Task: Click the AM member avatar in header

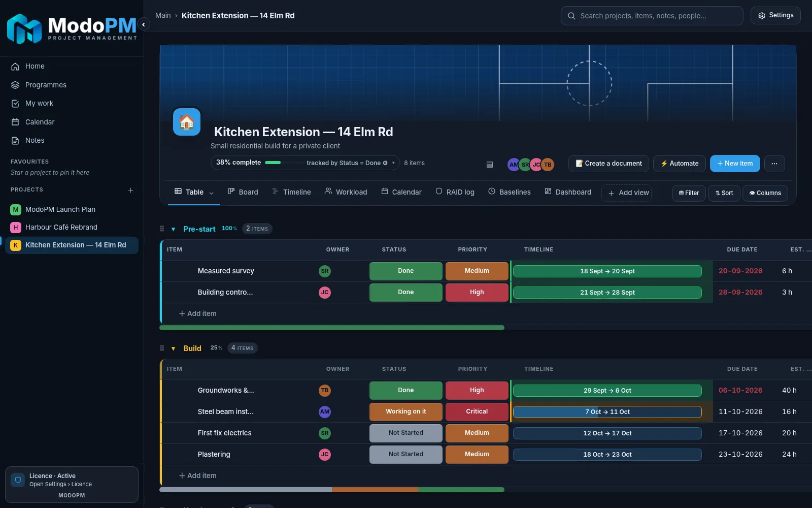Action: tap(514, 165)
